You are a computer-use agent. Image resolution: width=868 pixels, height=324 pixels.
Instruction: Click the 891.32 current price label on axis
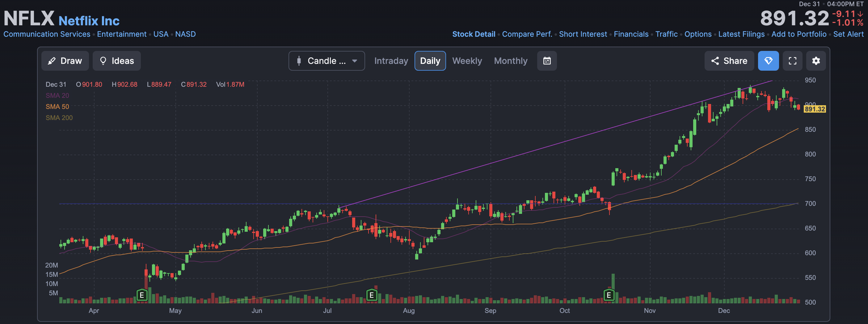pos(815,109)
